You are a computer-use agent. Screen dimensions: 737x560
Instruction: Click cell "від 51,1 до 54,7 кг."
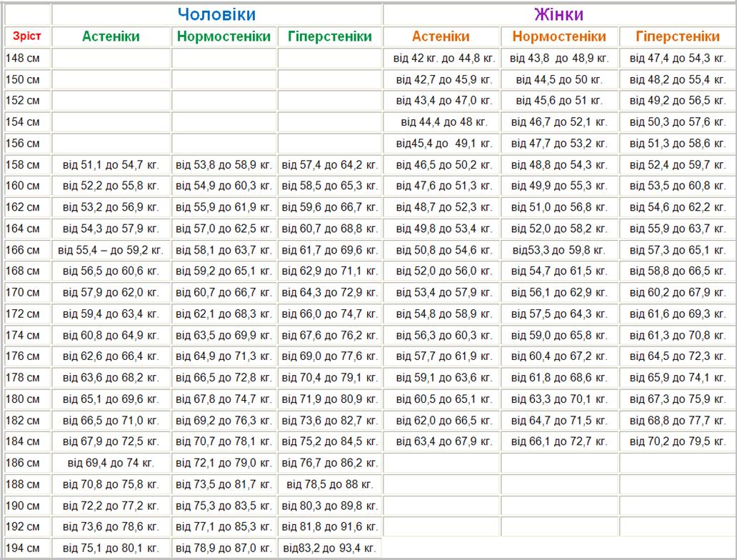point(111,165)
